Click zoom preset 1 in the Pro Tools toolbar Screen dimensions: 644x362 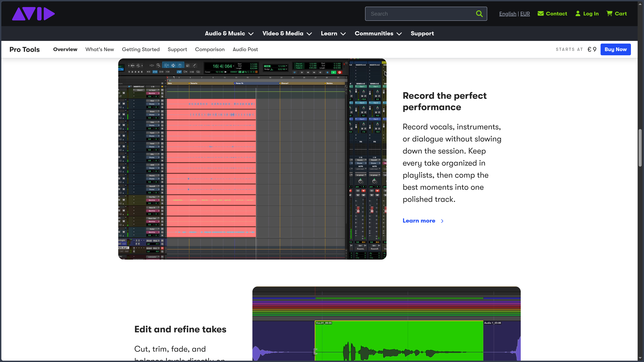(129, 72)
